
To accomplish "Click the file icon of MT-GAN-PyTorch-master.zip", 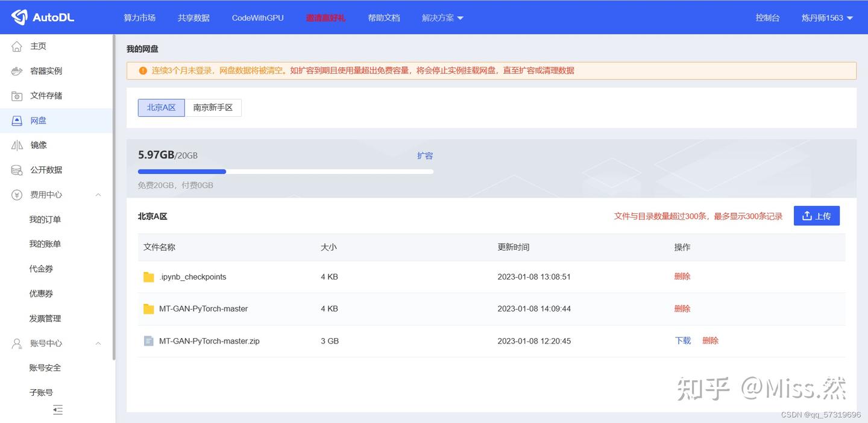I will (148, 340).
